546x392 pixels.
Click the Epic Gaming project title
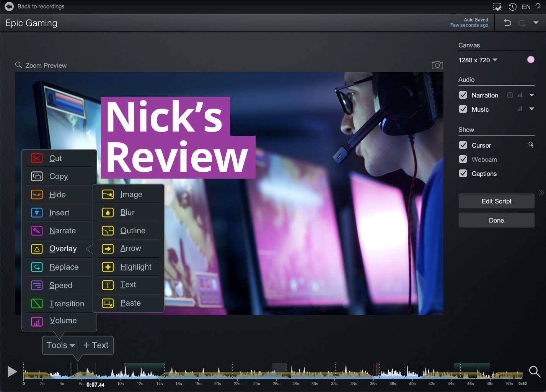coord(31,23)
